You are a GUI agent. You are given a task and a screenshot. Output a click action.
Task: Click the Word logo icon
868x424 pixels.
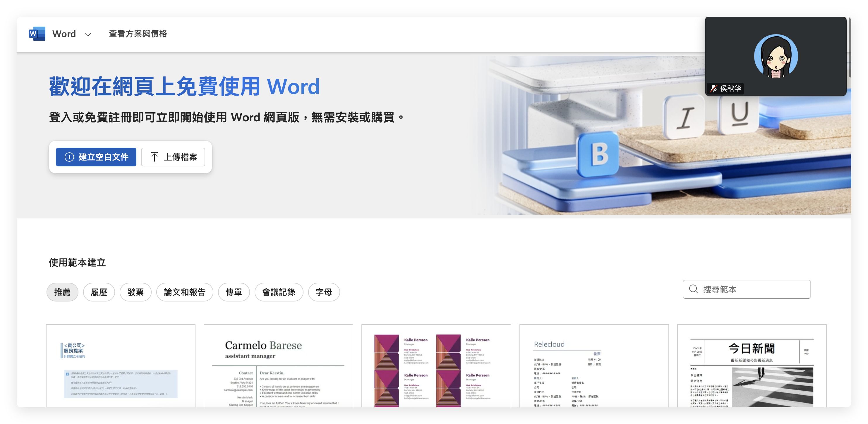(x=37, y=34)
